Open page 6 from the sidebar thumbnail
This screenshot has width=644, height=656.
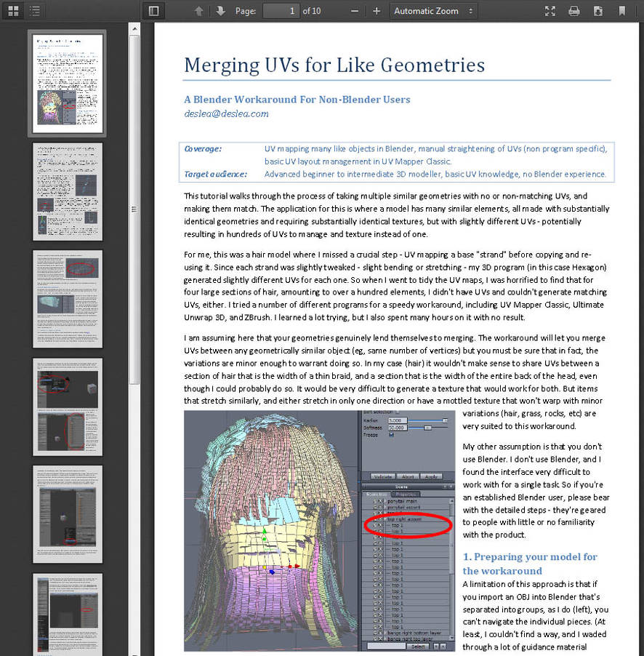[x=67, y=615]
